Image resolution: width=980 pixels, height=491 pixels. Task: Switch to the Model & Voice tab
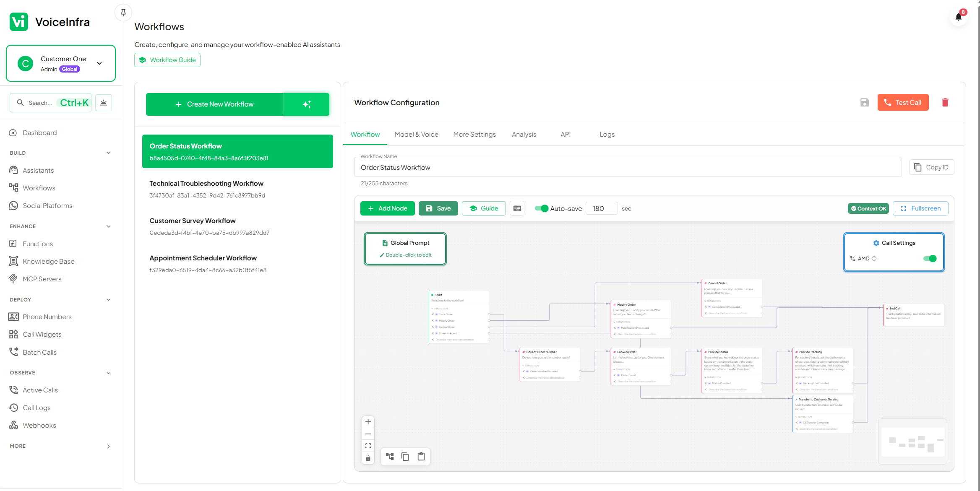(416, 134)
